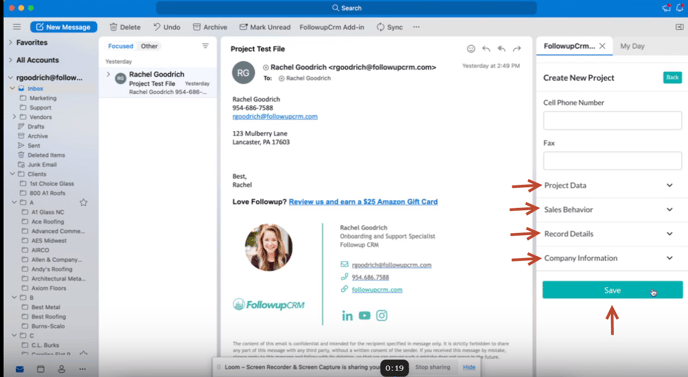This screenshot has width=688, height=377.
Task: Mark the email as Unread
Action: point(265,27)
